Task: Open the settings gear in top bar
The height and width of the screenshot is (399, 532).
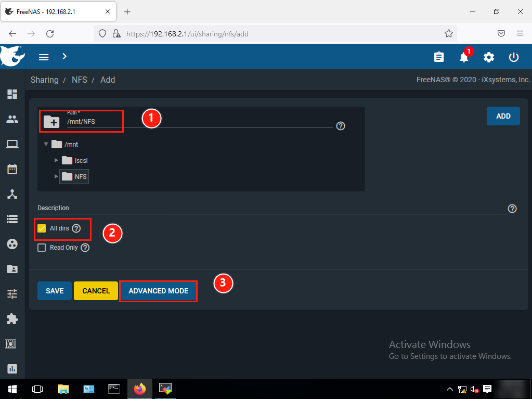Action: pyautogui.click(x=488, y=57)
